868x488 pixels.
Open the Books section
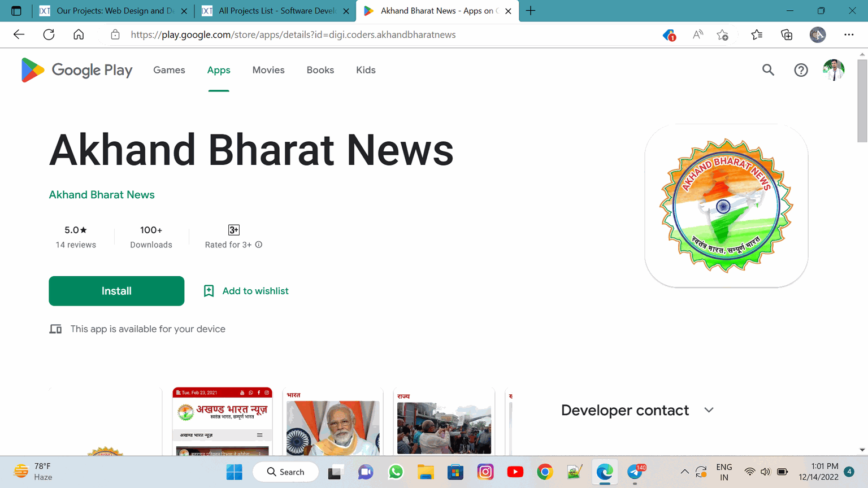click(x=320, y=70)
